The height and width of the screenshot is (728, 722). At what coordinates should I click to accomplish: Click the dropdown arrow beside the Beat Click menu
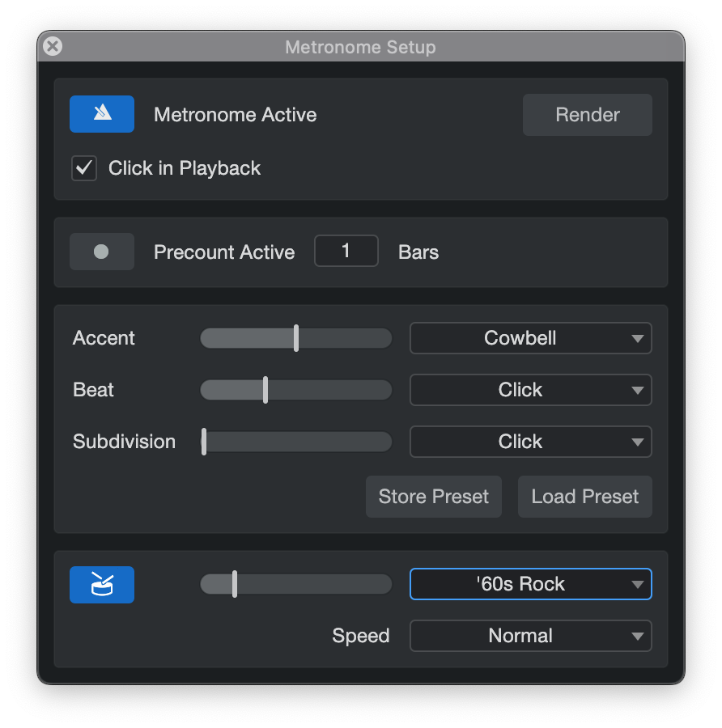[x=637, y=390]
